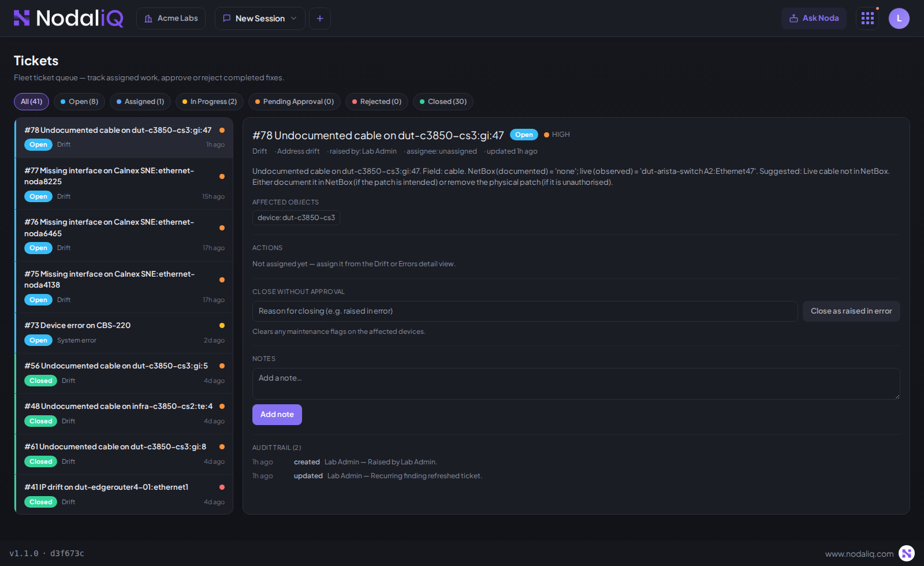This screenshot has width=924, height=566.
Task: Click the Add note button
Action: click(277, 415)
